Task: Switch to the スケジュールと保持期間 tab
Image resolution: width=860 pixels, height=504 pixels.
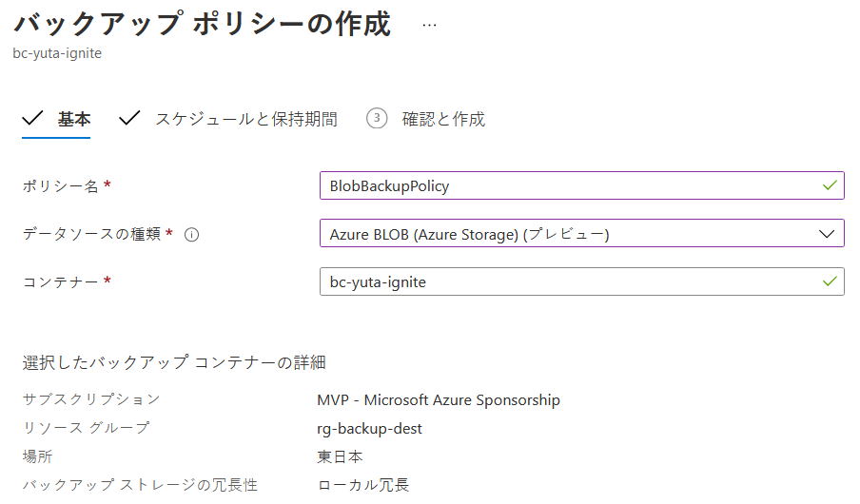Action: click(246, 119)
